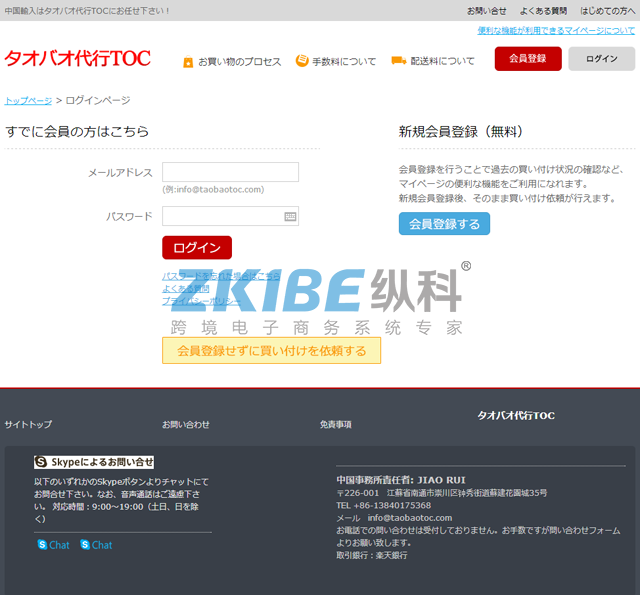Click the orange coin fee icon

pyautogui.click(x=302, y=61)
